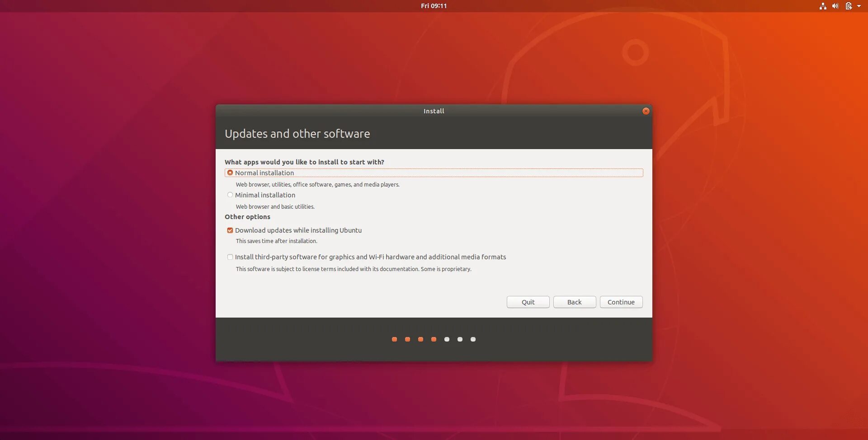Image resolution: width=868 pixels, height=440 pixels.
Task: Click the volume speaker icon in top bar
Action: (x=835, y=6)
